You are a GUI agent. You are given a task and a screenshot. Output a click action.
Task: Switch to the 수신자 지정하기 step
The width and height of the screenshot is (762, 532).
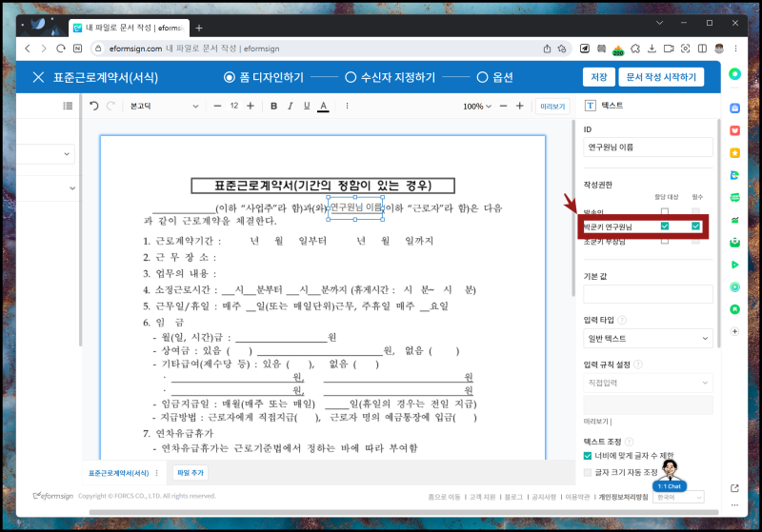(x=390, y=77)
